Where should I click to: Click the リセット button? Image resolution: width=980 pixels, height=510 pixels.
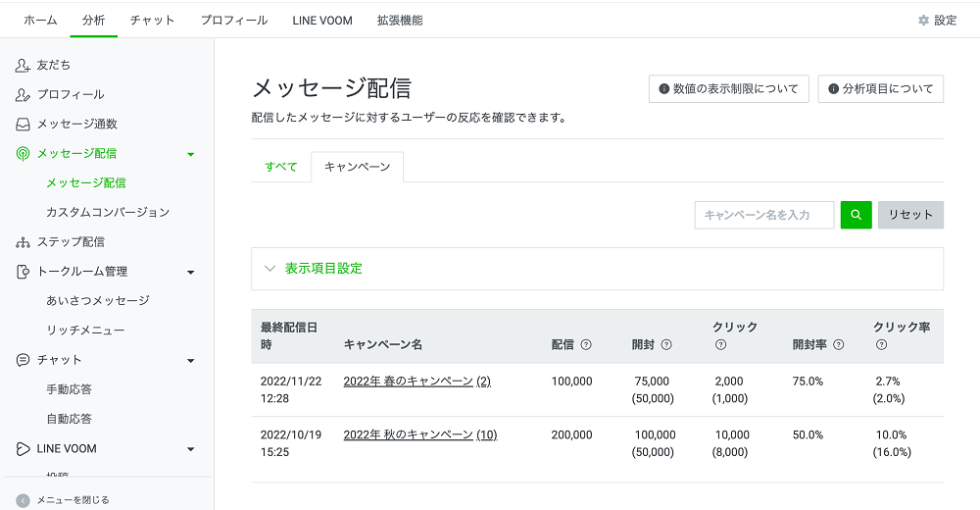(910, 215)
